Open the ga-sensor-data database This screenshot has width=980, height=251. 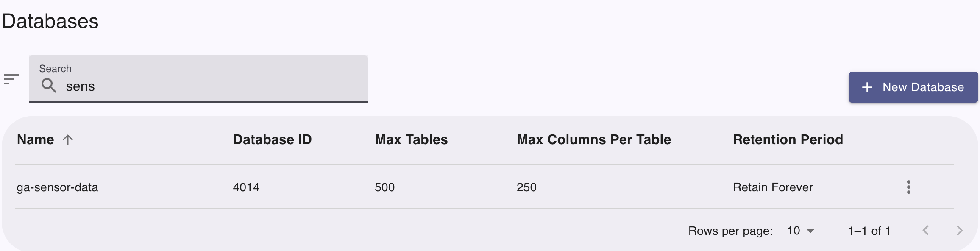[x=58, y=187]
